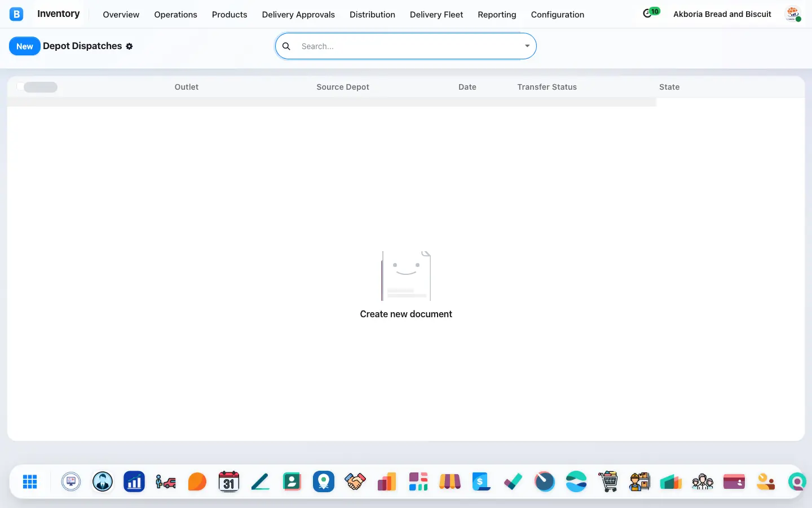The width and height of the screenshot is (812, 508).
Task: Open the Configuration menu
Action: 558,15
